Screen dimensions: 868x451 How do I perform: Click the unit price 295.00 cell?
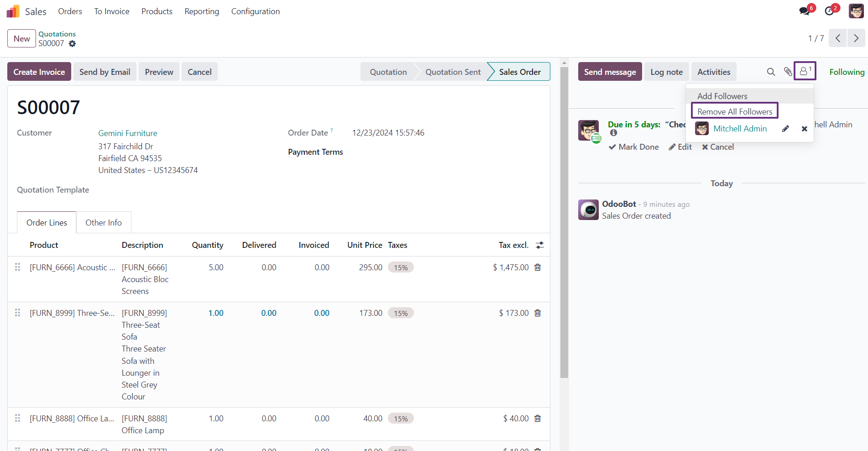tap(371, 267)
